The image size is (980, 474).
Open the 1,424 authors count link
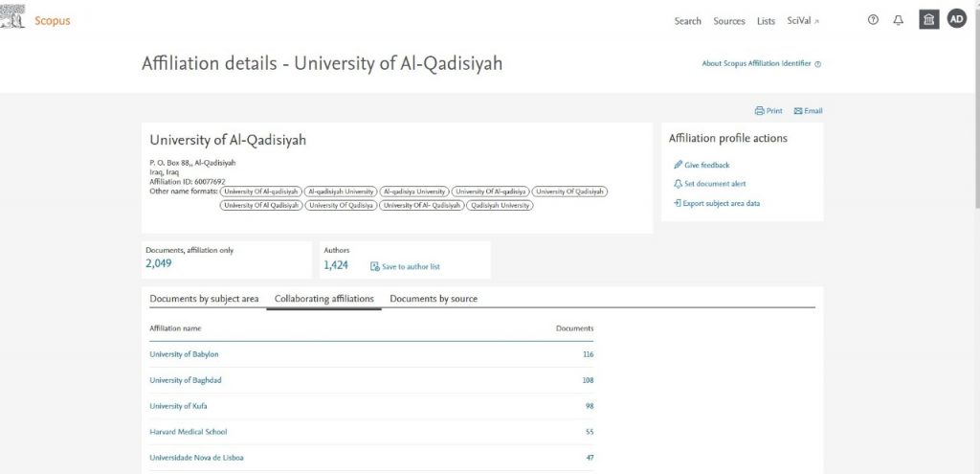(x=336, y=265)
